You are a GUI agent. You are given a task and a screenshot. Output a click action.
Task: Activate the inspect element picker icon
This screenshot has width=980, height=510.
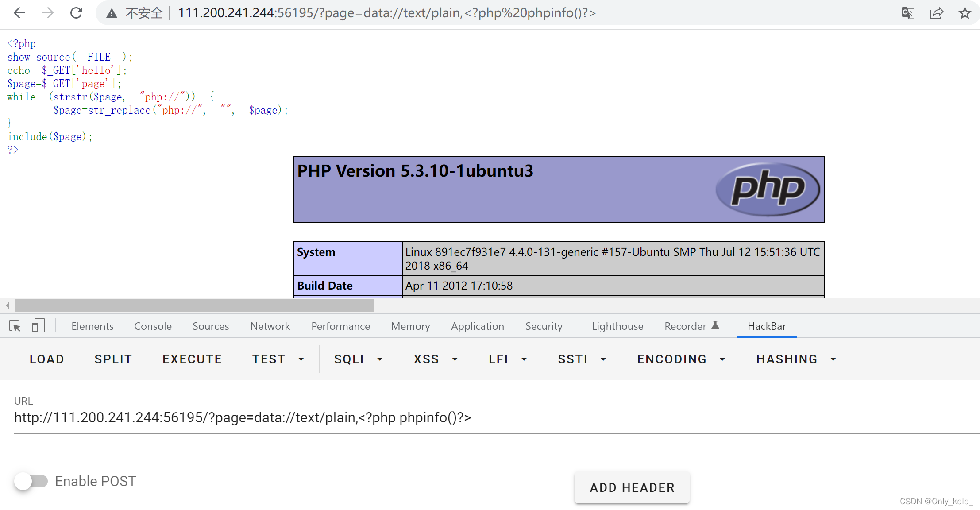point(15,326)
